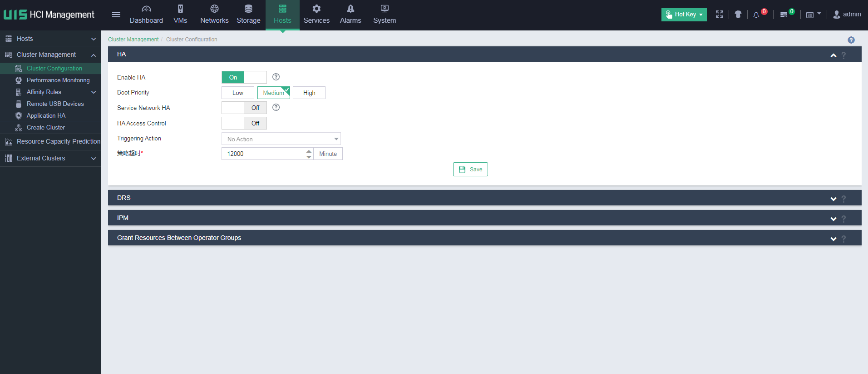868x374 pixels.
Task: Open the Services top menu
Action: 316,15
